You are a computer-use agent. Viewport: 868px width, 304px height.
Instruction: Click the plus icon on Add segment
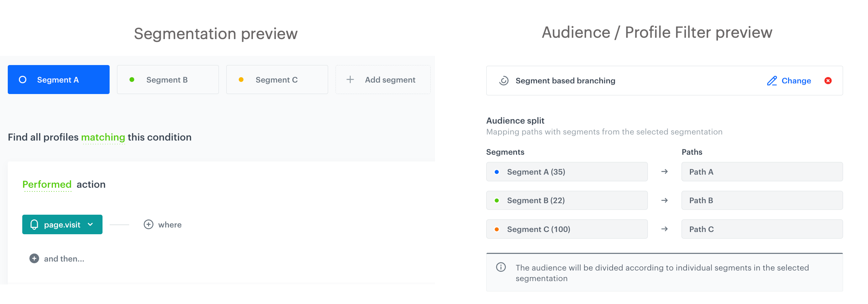coord(350,80)
